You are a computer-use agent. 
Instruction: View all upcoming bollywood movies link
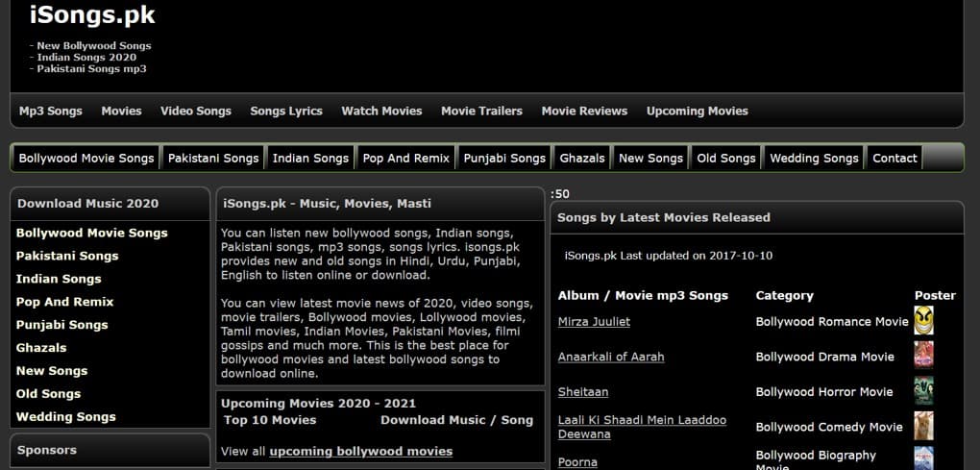[x=360, y=451]
